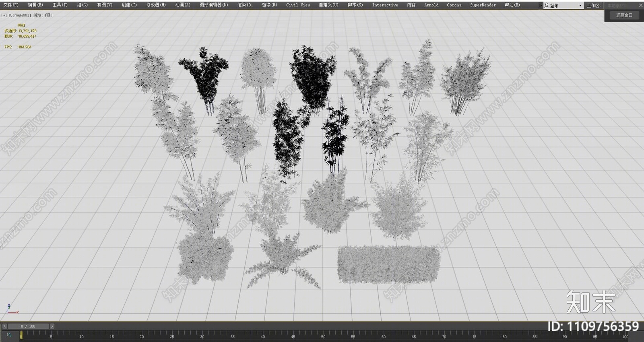Open the 视图(V) menu
The height and width of the screenshot is (342, 644).
coord(105,5)
